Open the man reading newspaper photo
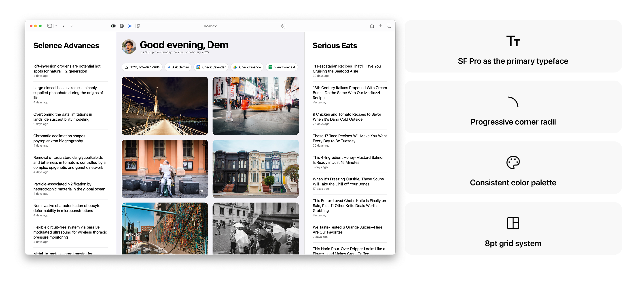 coord(165,169)
